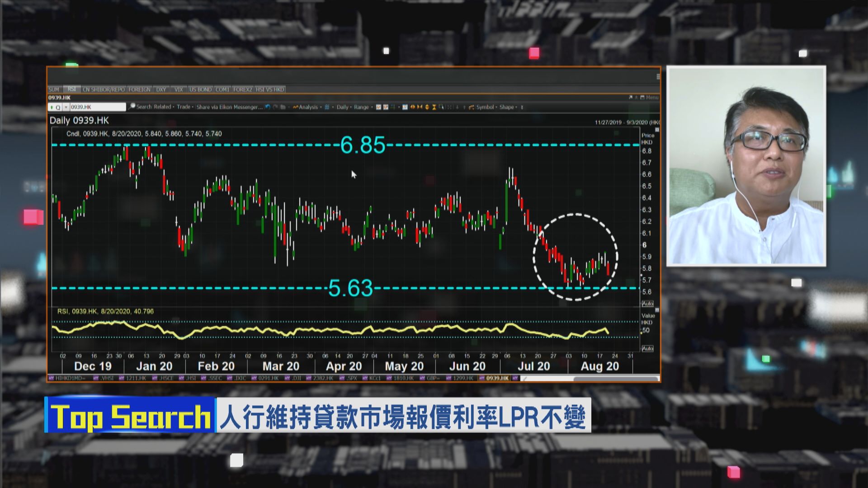Click the 0939.HK symbol input field

point(97,107)
